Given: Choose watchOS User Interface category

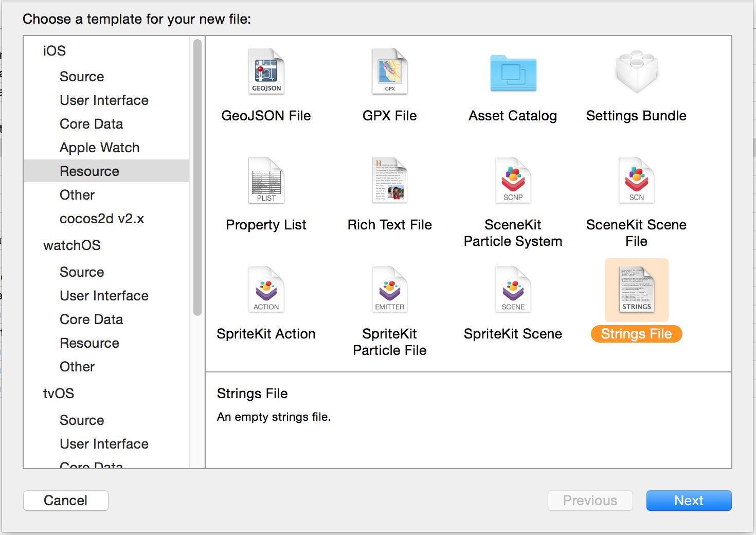Looking at the screenshot, I should (x=104, y=296).
